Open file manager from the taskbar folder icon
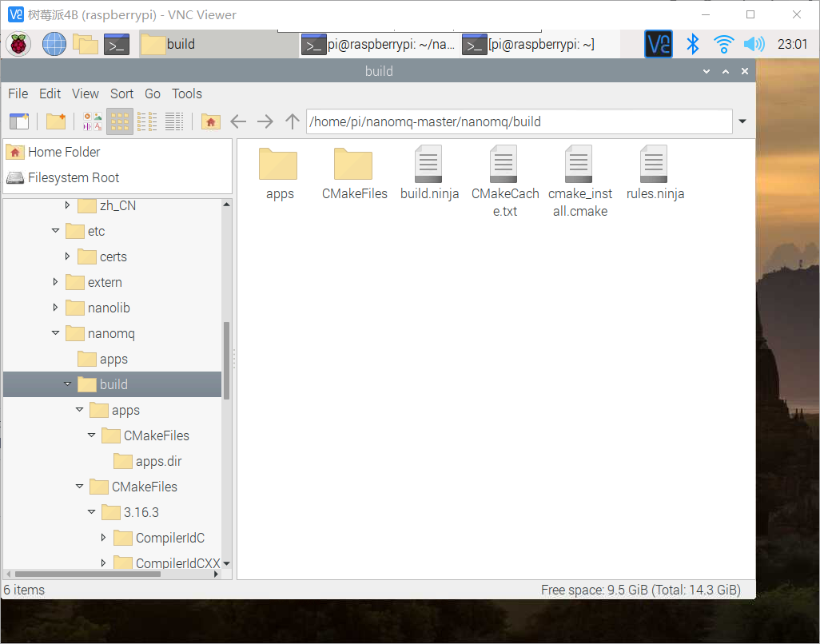820x644 pixels. click(86, 44)
